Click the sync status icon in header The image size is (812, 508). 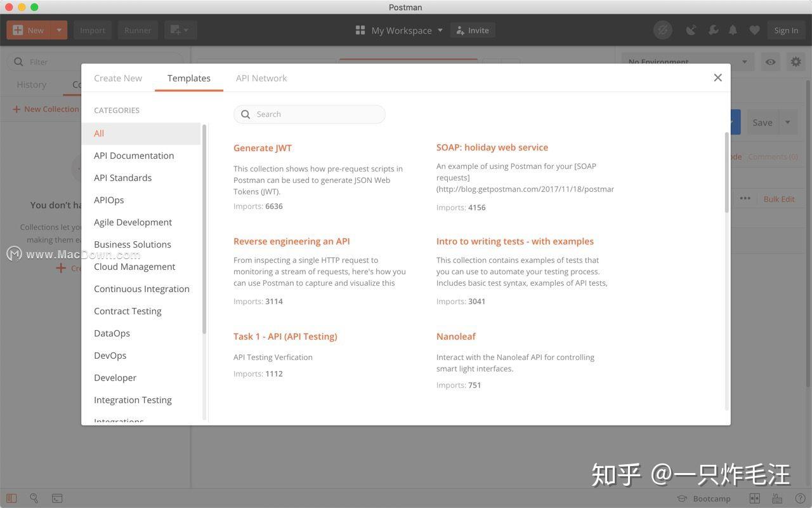click(x=663, y=30)
